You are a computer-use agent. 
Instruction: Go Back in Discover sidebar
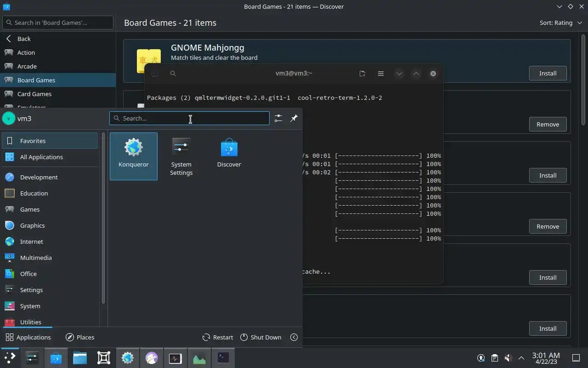[58, 39]
